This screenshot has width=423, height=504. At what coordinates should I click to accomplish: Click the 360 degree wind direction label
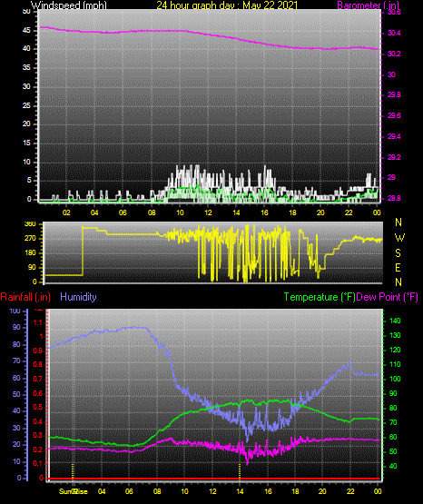(31, 224)
